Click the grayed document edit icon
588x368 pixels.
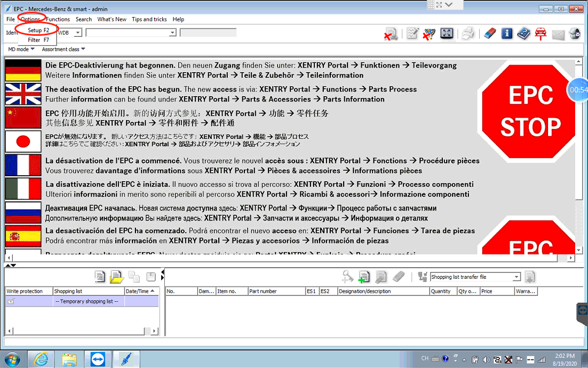point(381,277)
